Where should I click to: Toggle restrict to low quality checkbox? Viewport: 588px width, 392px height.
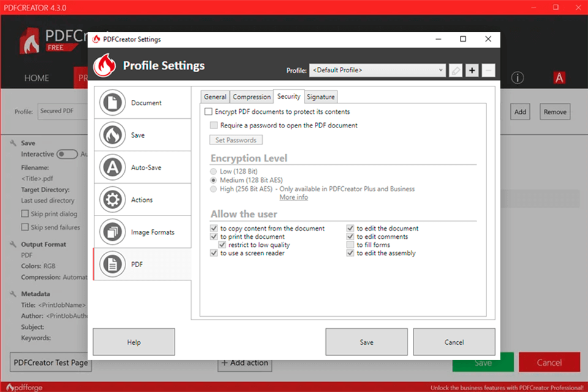[x=222, y=244]
